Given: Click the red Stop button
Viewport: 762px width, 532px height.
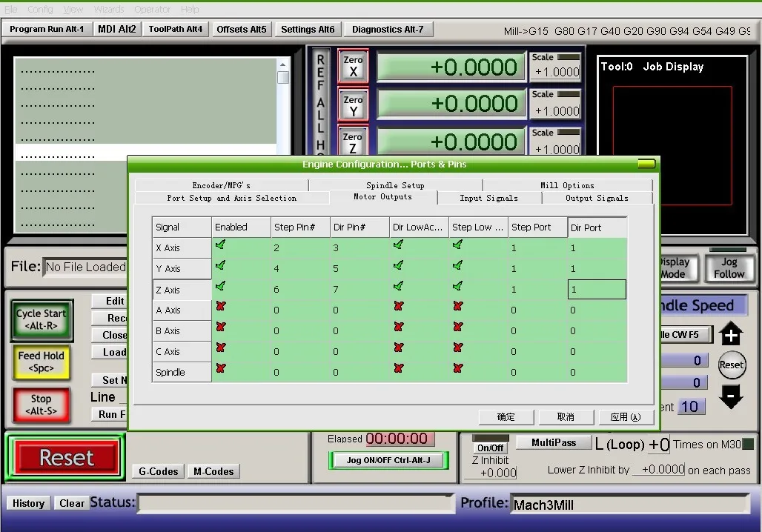Looking at the screenshot, I should 42,405.
